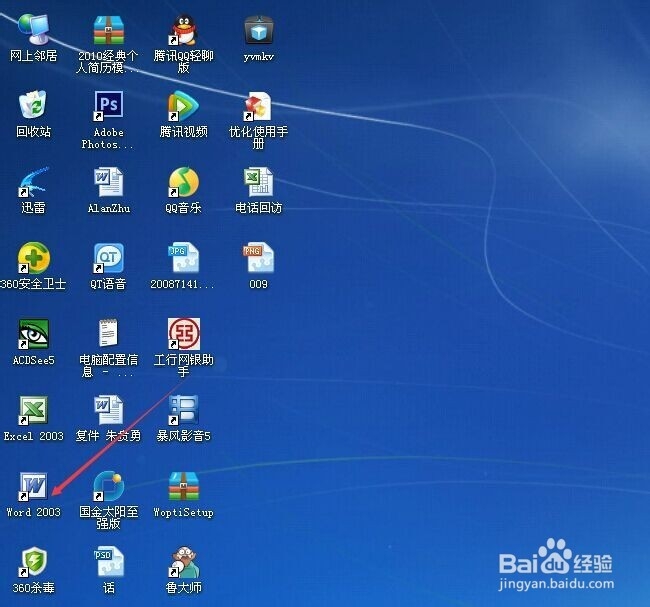Open the 009 PNG image file
Viewport: 650px width, 607px height.
pyautogui.click(x=259, y=257)
